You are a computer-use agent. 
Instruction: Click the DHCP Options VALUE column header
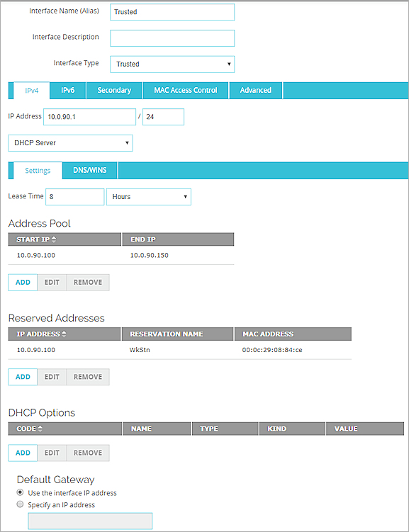point(365,429)
